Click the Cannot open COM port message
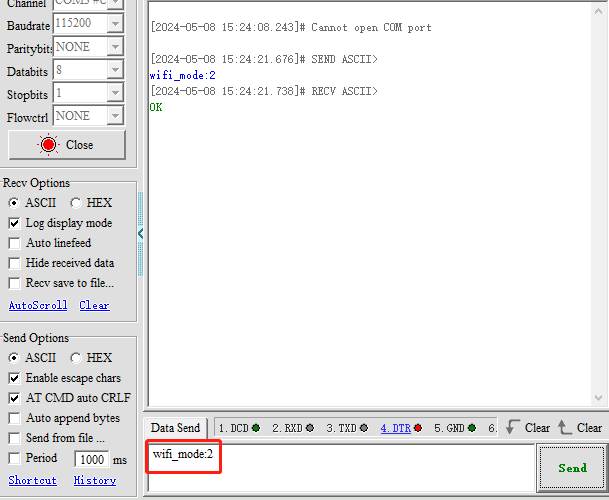This screenshot has height=500, width=609. (371, 28)
